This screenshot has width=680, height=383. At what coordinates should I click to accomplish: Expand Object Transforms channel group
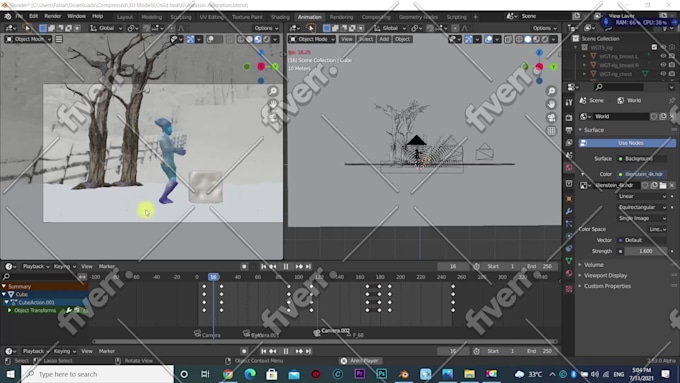(10, 311)
